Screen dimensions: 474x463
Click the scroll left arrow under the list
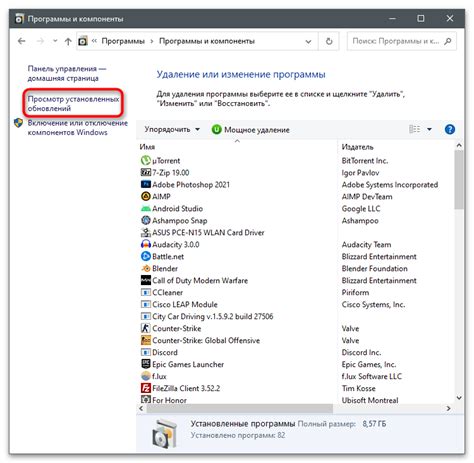(x=141, y=408)
